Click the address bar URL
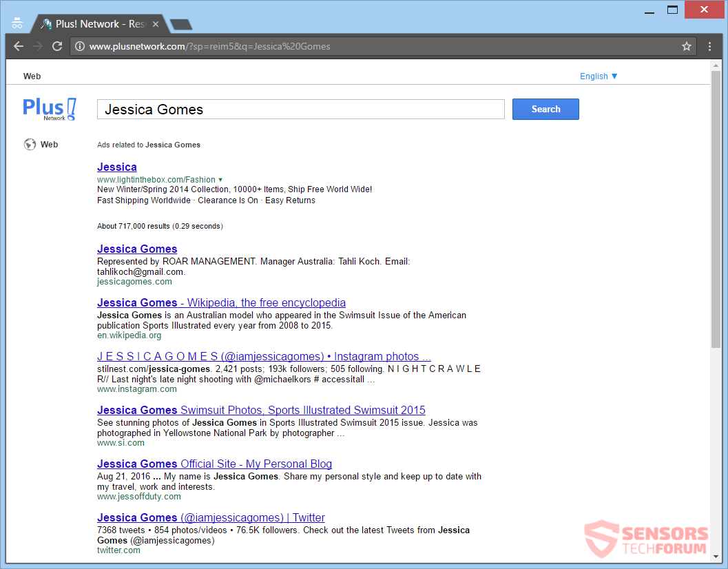This screenshot has width=728, height=569. click(210, 46)
